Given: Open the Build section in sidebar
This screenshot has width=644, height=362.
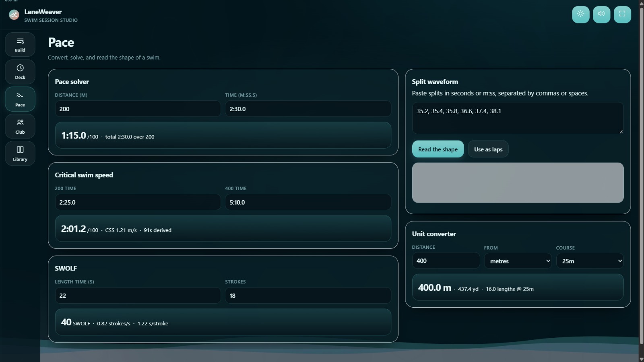Looking at the screenshot, I should 20,44.
